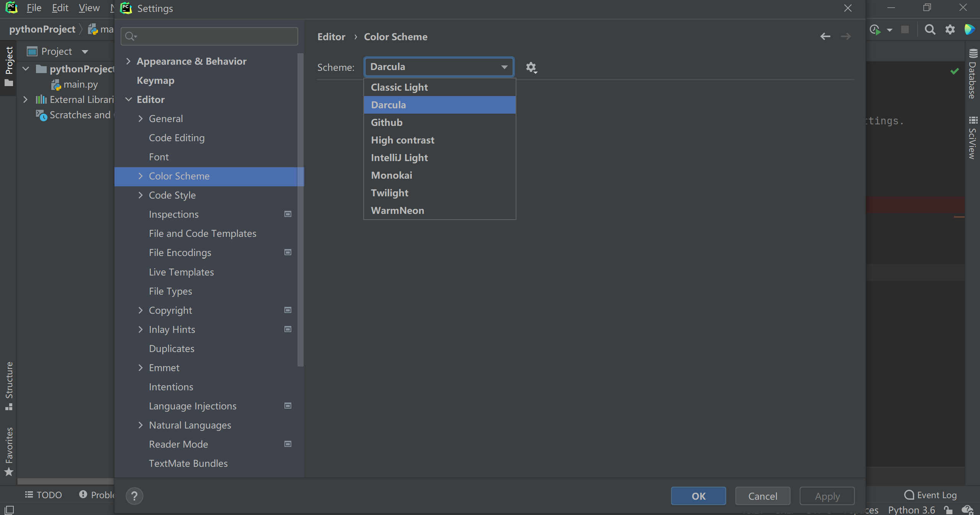This screenshot has width=980, height=515.
Task: Expand the Appearance & Behavior section
Action: [129, 61]
